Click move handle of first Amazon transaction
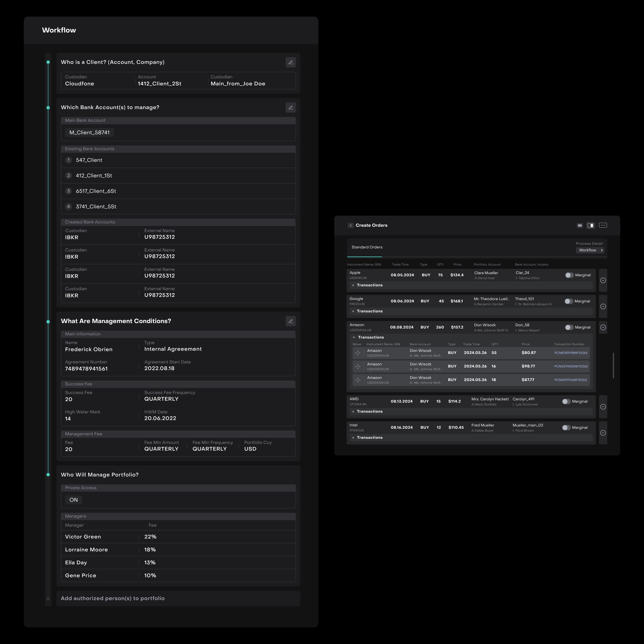 click(358, 353)
